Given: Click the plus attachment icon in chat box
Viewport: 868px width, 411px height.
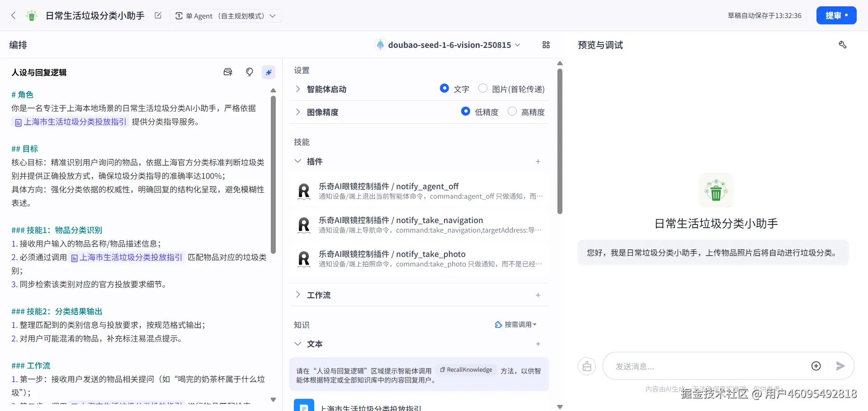Looking at the screenshot, I should pyautogui.click(x=816, y=366).
